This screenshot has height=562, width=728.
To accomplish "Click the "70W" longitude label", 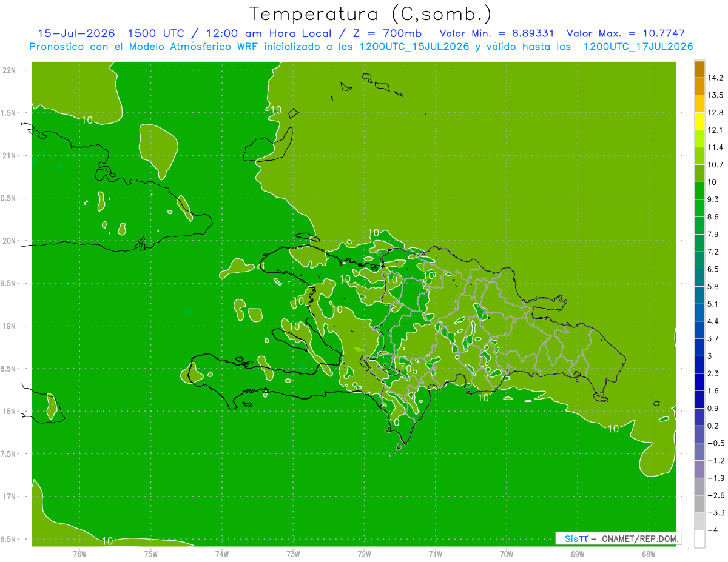I will (507, 554).
